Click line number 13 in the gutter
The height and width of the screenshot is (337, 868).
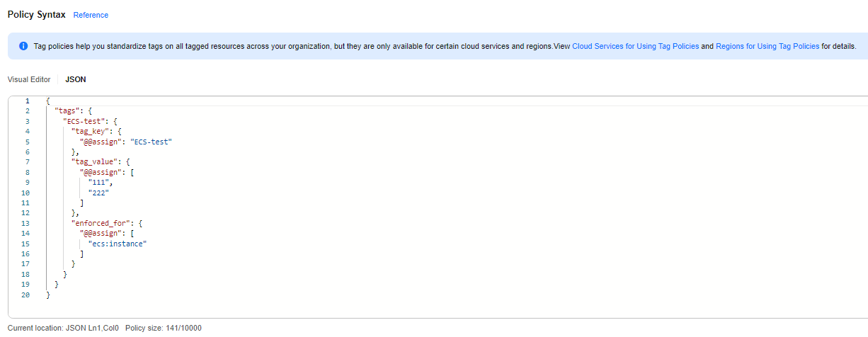(x=25, y=223)
